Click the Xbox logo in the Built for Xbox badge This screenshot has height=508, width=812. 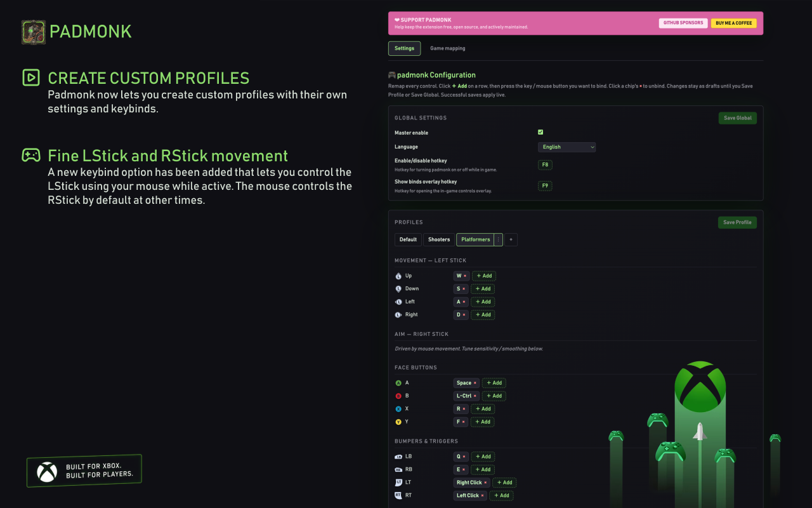click(x=47, y=472)
